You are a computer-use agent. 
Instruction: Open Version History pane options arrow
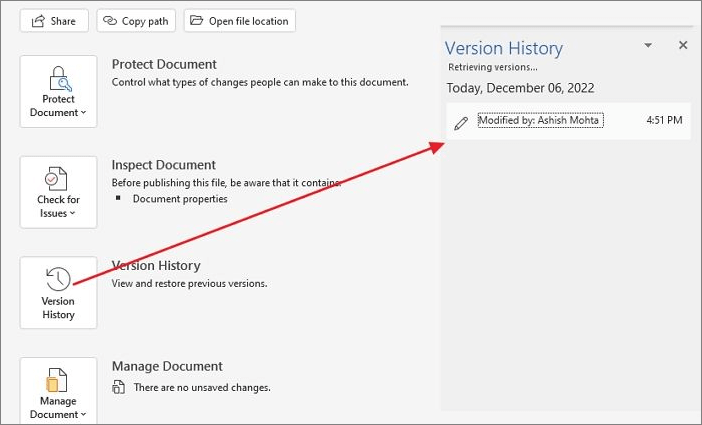pos(648,46)
